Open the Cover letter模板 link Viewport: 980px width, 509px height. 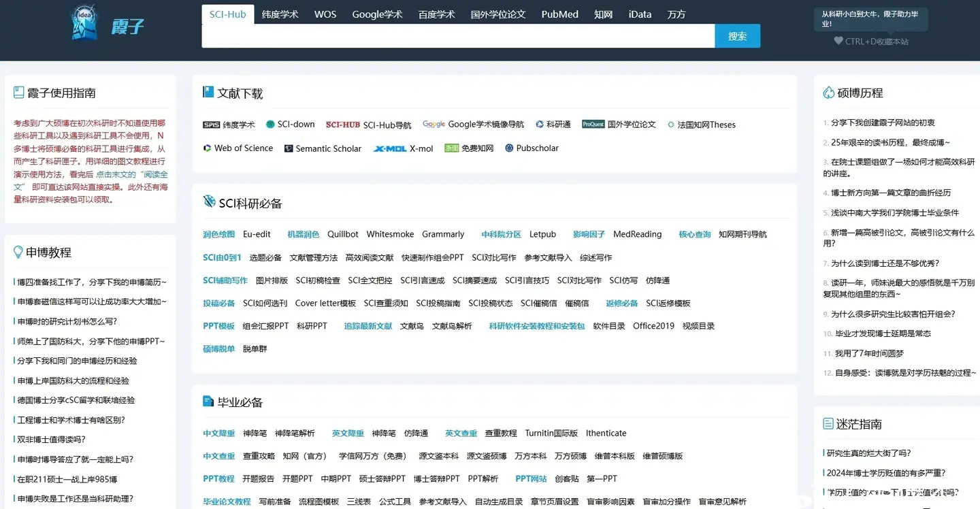pyautogui.click(x=325, y=303)
